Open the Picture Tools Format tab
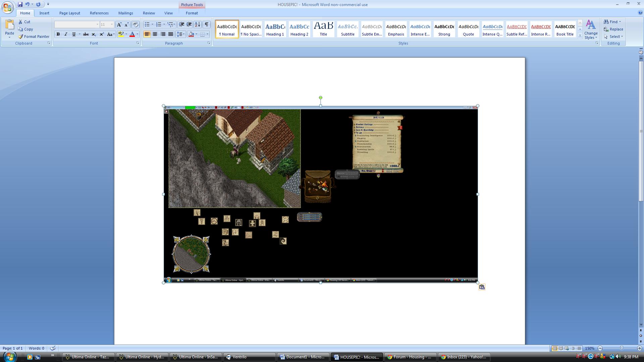This screenshot has height=362, width=644. [192, 13]
